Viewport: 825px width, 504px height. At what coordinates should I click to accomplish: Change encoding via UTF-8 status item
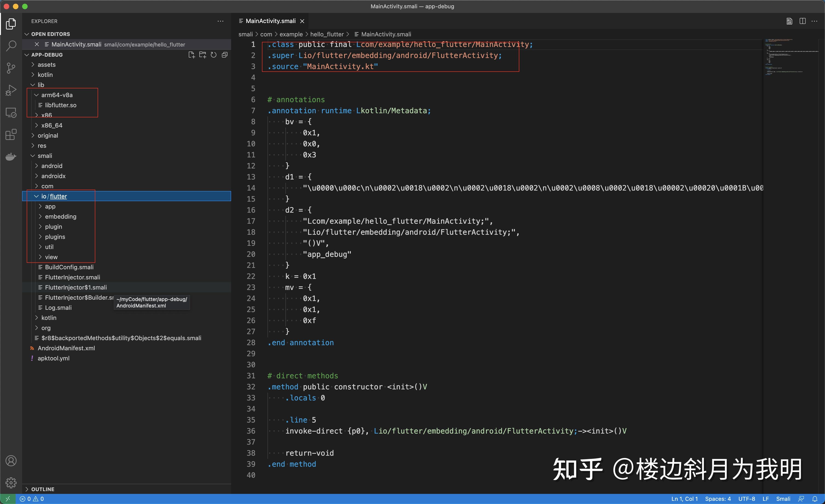click(747, 499)
